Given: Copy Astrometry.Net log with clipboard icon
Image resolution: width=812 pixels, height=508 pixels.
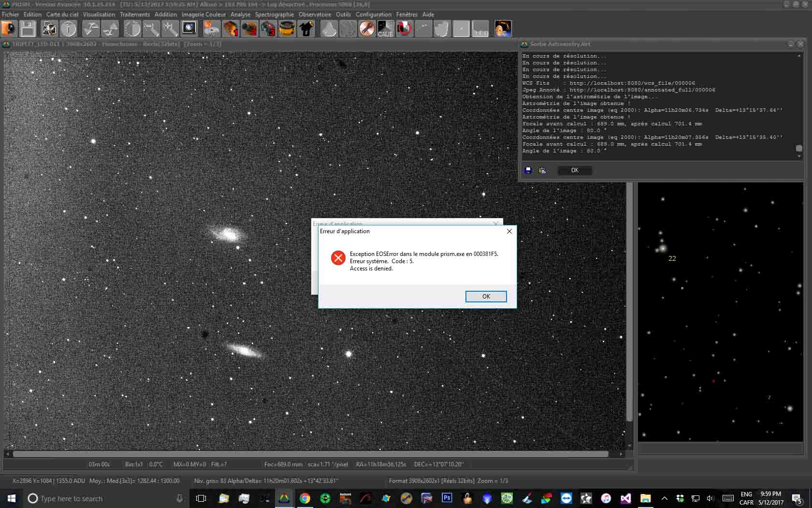Looking at the screenshot, I should click(x=542, y=170).
